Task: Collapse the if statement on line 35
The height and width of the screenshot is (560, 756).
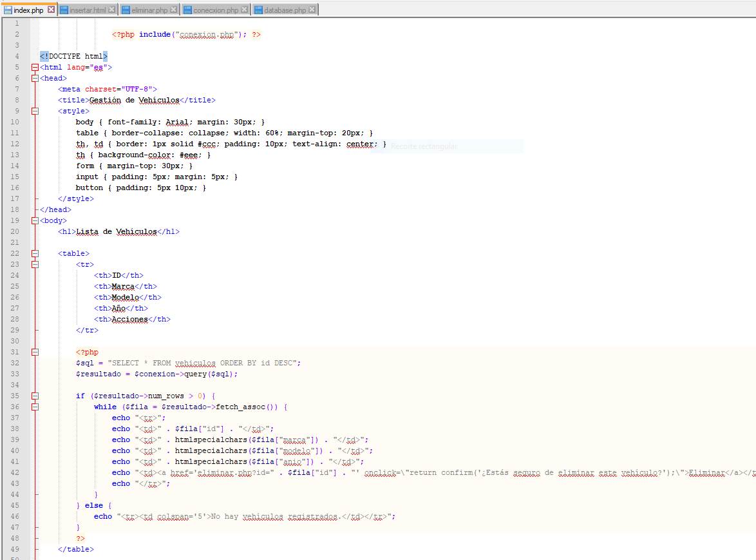Action: tap(35, 396)
